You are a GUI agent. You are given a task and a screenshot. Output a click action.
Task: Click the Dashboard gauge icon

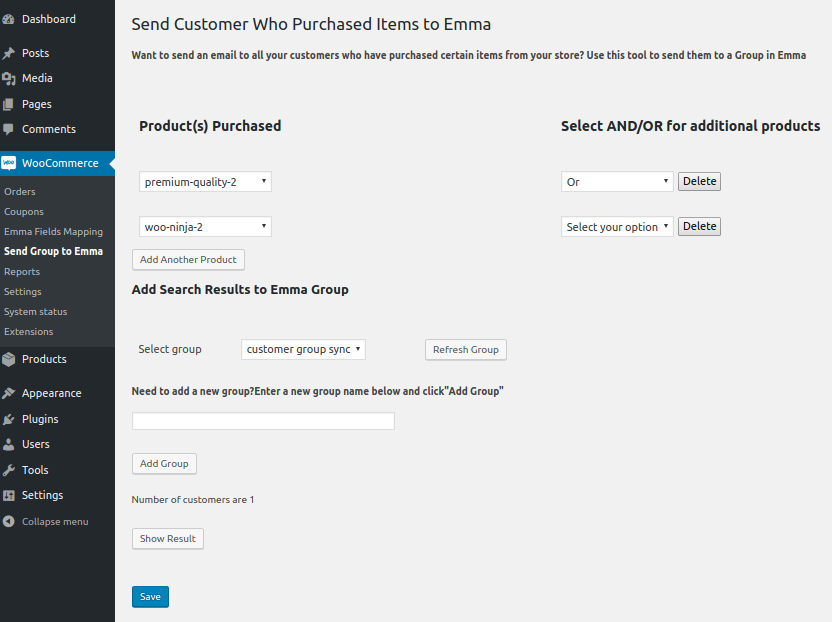tap(8, 20)
